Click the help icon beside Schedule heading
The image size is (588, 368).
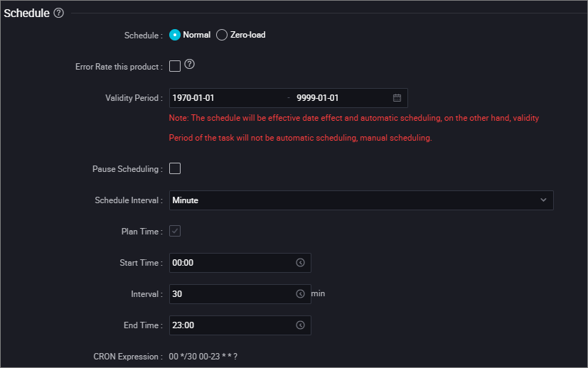click(58, 13)
